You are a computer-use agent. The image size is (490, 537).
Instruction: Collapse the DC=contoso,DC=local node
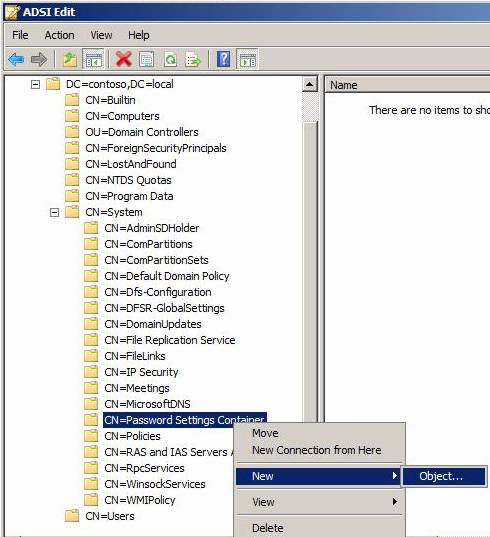[35, 84]
